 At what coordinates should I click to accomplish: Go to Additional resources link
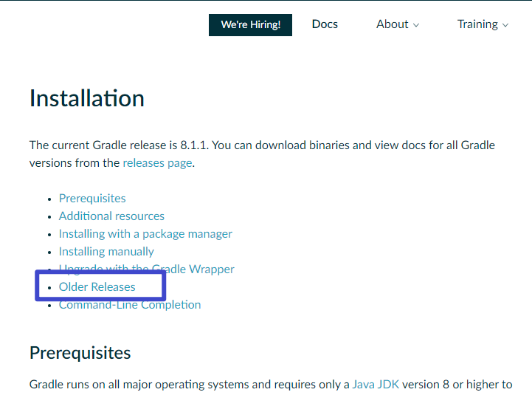[111, 216]
